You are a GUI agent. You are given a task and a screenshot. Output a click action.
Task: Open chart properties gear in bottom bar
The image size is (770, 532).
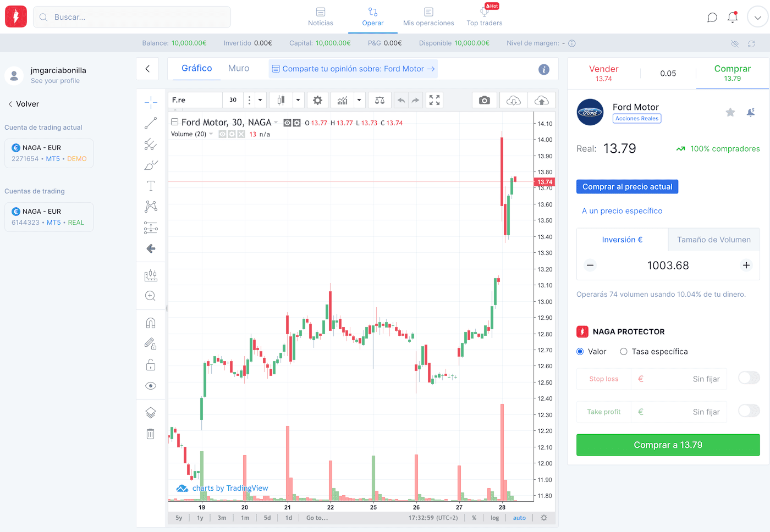tap(544, 518)
